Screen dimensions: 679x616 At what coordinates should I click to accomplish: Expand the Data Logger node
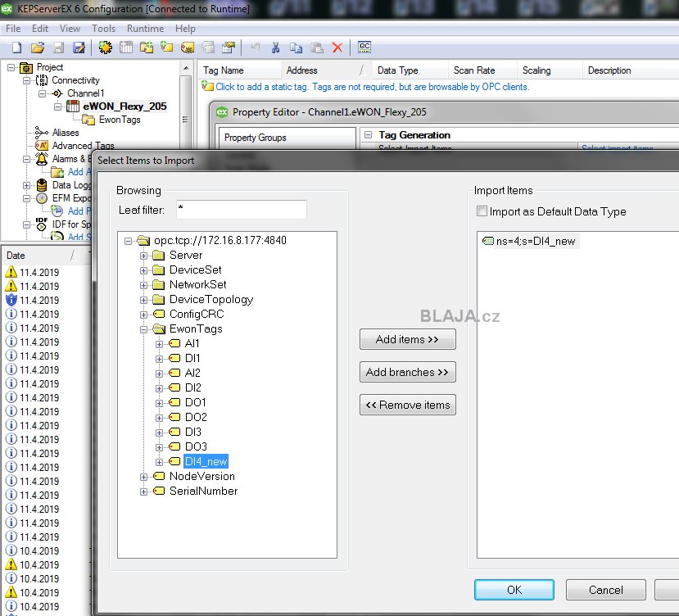[x=27, y=185]
